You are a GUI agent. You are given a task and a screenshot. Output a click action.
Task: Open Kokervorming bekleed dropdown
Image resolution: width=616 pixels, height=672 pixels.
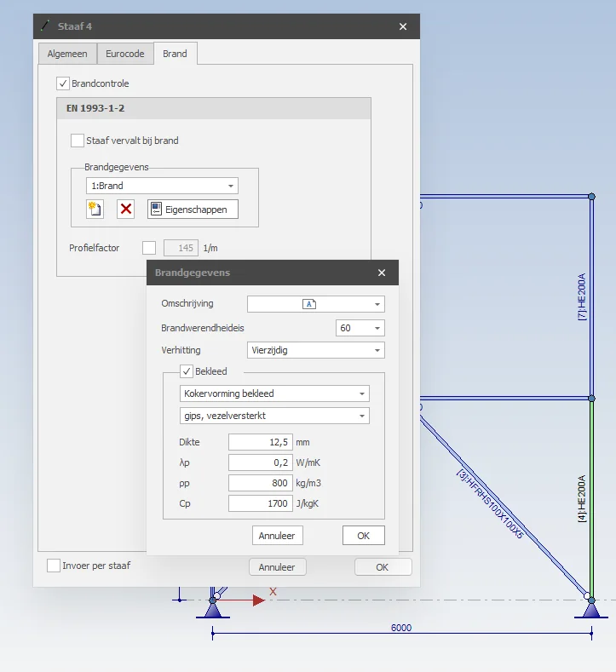274,393
